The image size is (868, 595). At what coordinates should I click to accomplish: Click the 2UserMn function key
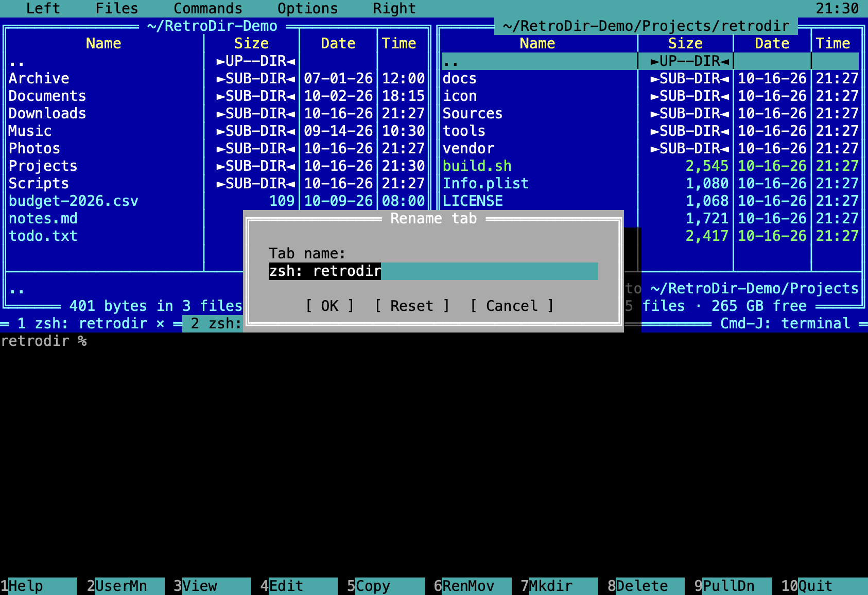126,586
